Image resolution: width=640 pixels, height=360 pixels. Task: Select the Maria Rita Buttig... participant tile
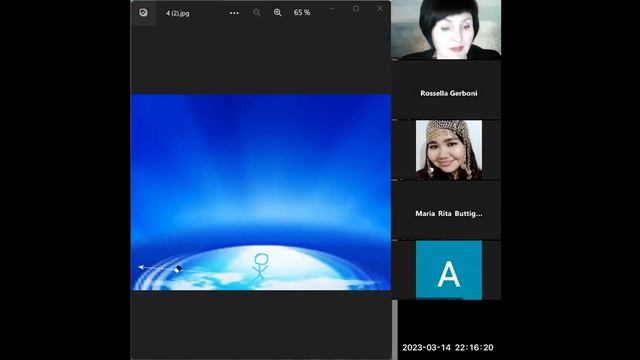point(447,211)
